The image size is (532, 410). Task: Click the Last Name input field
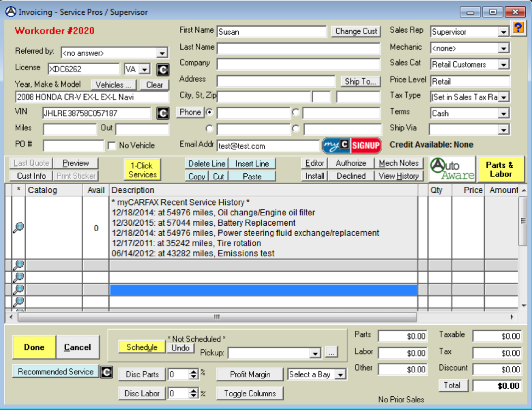[299, 48]
